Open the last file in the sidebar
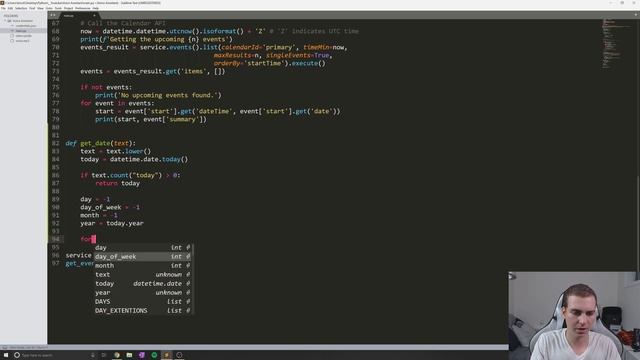This screenshot has width=640, height=360. point(22,41)
